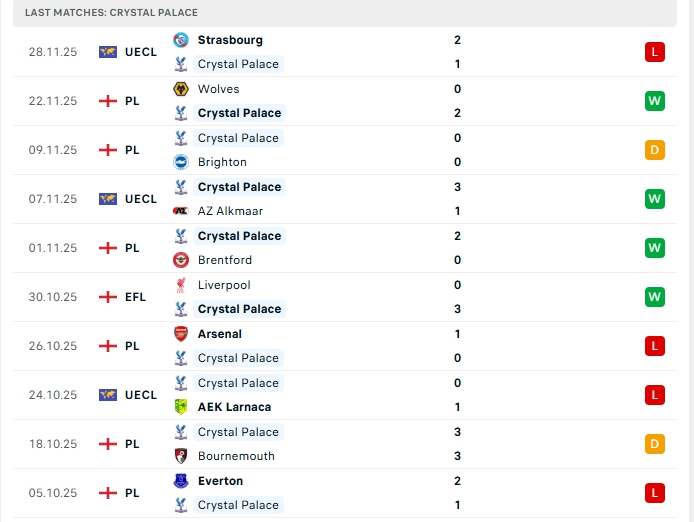The width and height of the screenshot is (694, 522).
Task: Open the Strasbourg team name link
Action: [230, 40]
